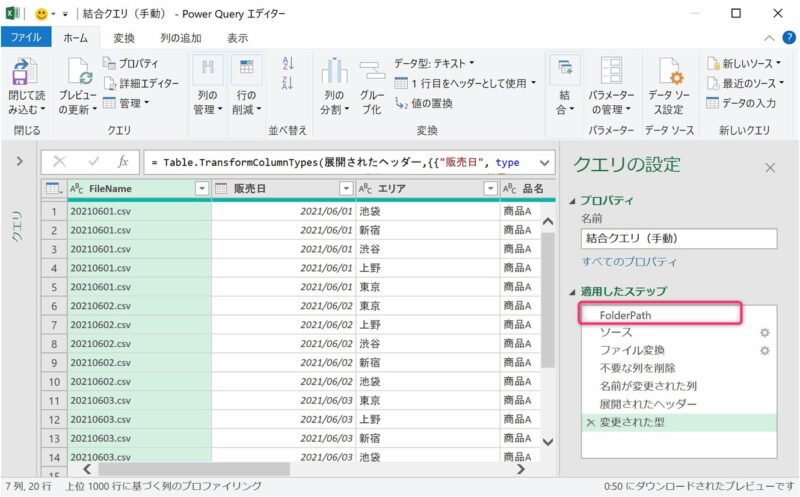800x497 pixels.
Task: Click Group By (グループ化) icon
Action: [x=372, y=71]
